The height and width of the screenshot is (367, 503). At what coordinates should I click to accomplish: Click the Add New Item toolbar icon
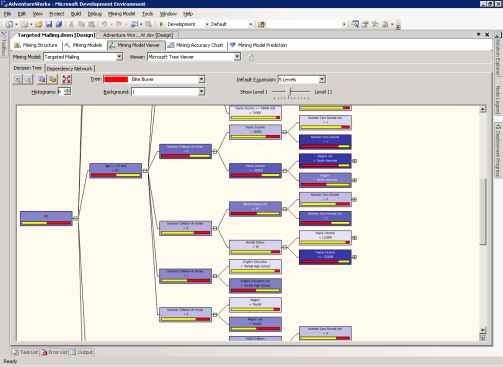(25, 24)
